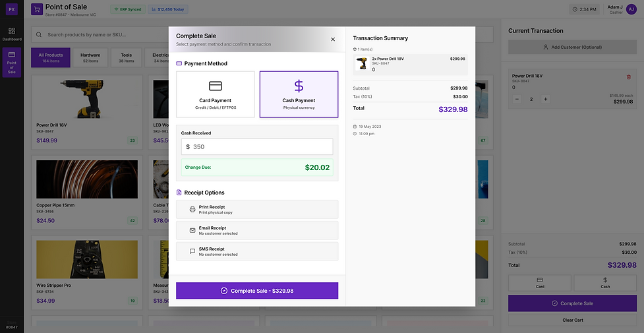Open Dashboard from the sidebar
This screenshot has height=333, width=644.
(11, 34)
